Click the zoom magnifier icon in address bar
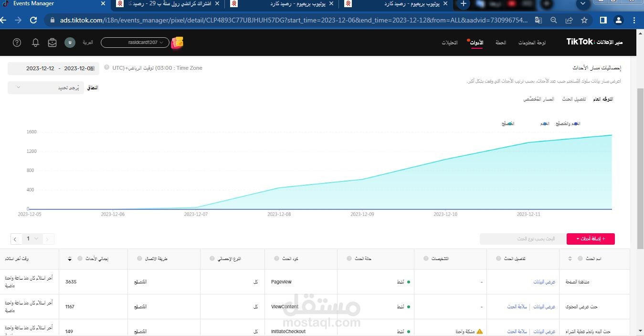644x336 pixels. coord(553,21)
